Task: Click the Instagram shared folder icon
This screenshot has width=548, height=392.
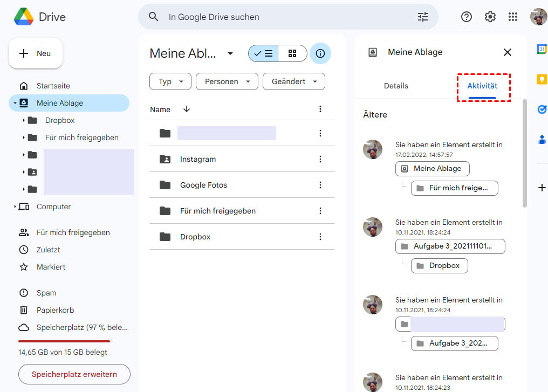Action: 165,159
